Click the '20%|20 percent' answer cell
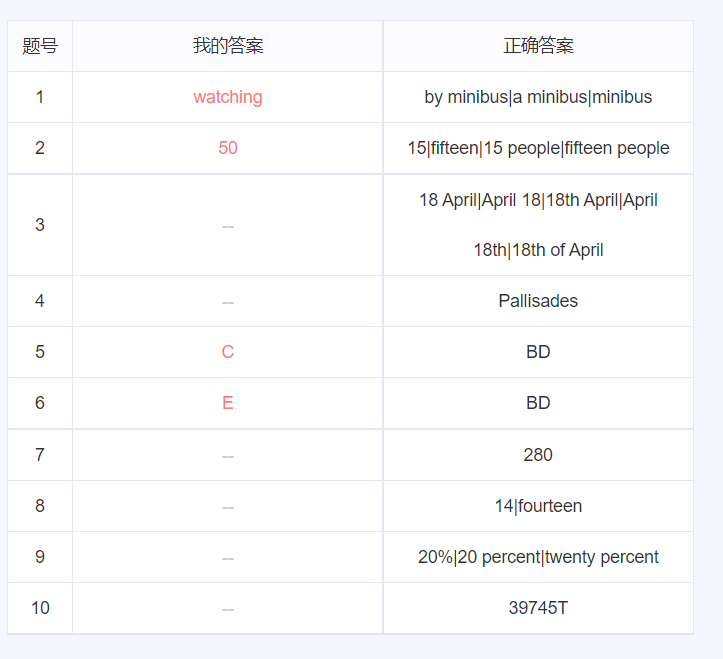The width and height of the screenshot is (723, 659). tap(538, 557)
